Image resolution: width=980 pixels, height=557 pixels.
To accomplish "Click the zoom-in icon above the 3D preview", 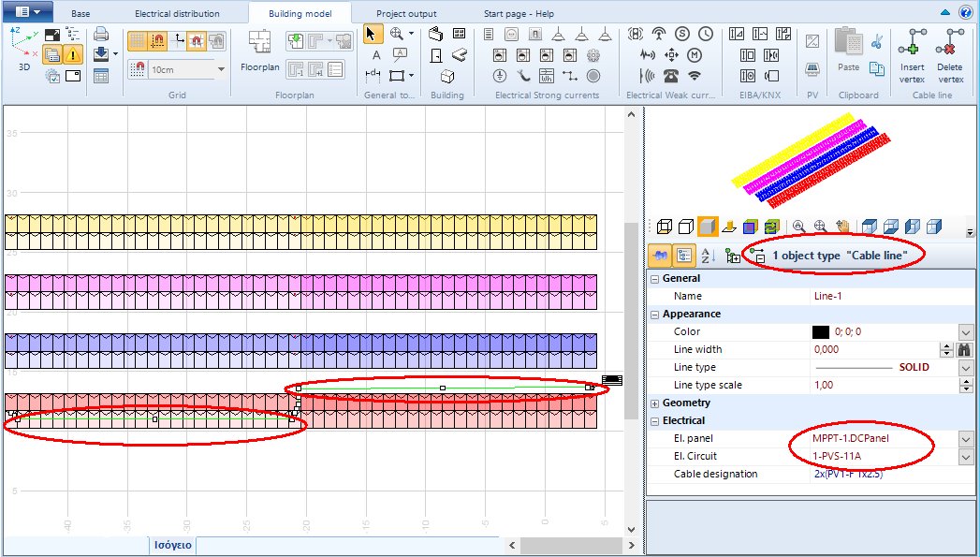I will (x=797, y=226).
